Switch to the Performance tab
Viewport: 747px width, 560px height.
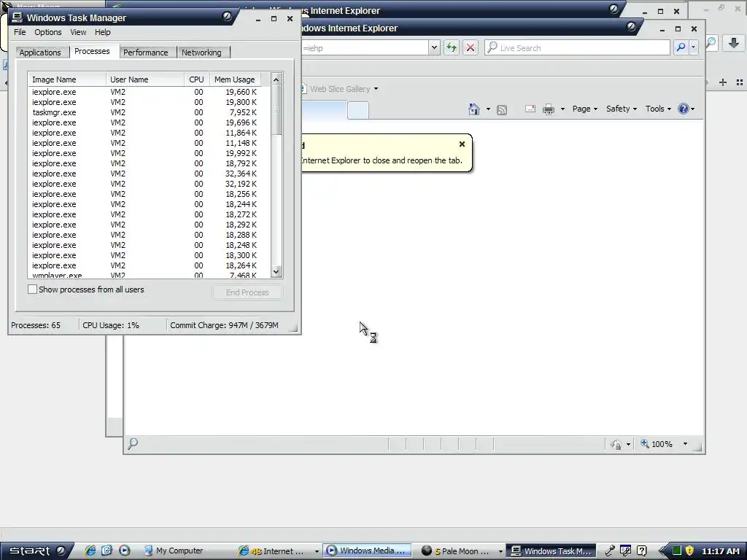[x=146, y=52]
